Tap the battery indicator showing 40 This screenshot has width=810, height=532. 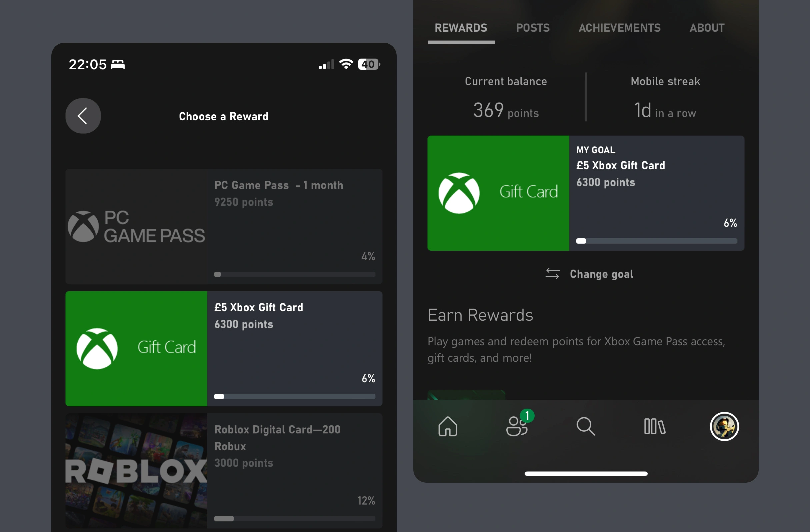click(369, 64)
